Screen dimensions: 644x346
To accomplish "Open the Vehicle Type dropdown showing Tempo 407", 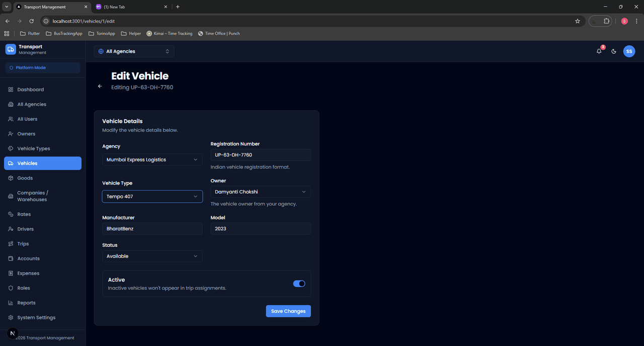I will tap(152, 196).
